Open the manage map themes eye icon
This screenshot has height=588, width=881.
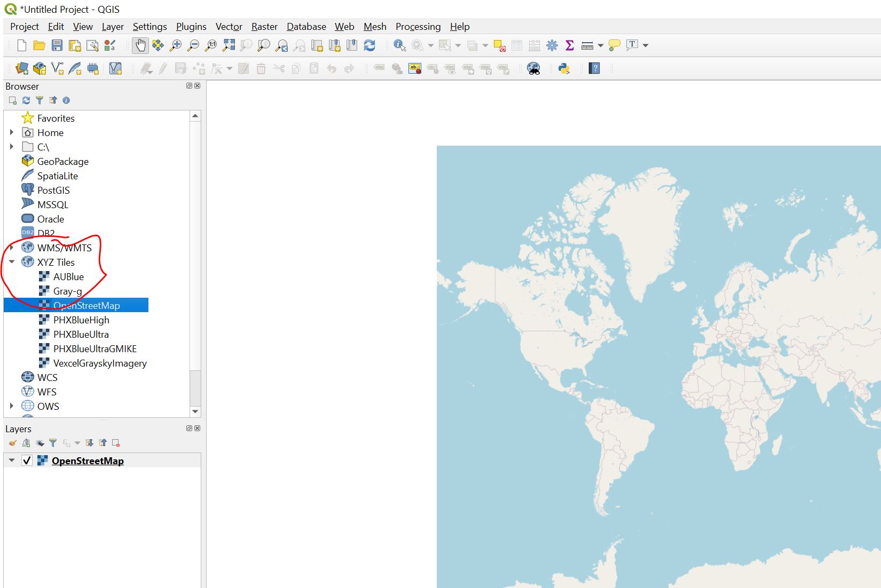(40, 443)
